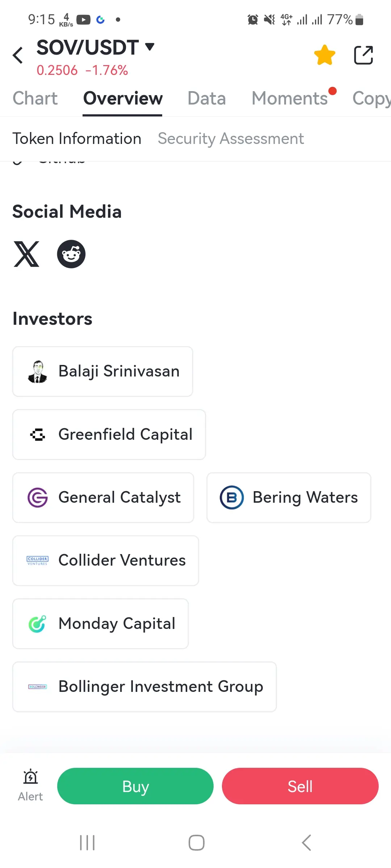Image resolution: width=391 pixels, height=868 pixels.
Task: Open the Data tab
Action: (206, 98)
